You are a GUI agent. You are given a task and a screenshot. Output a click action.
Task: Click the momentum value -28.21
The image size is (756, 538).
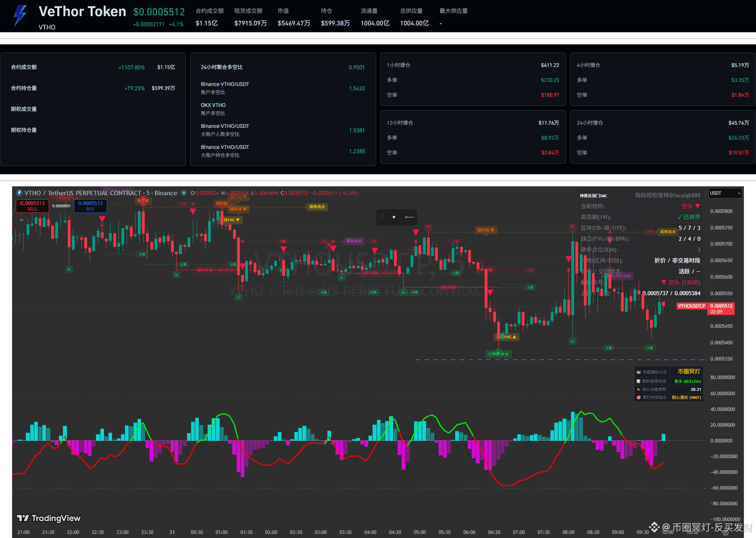pos(696,389)
